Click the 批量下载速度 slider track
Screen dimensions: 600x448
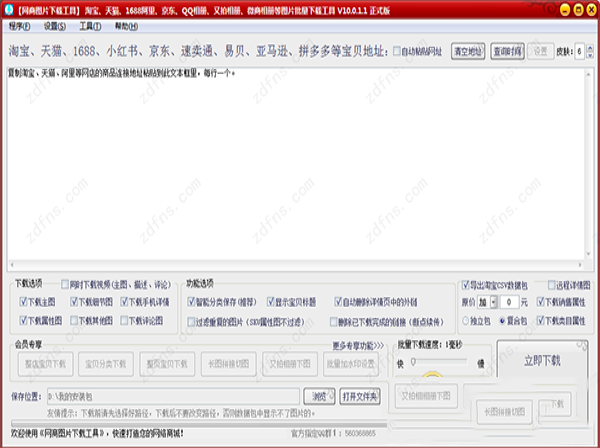pyautogui.click(x=440, y=361)
